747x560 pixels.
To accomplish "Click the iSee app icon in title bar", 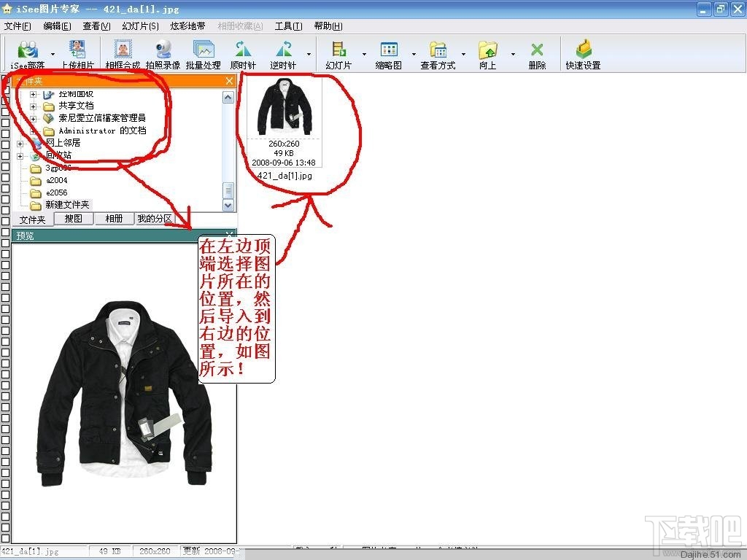I will click(7, 8).
